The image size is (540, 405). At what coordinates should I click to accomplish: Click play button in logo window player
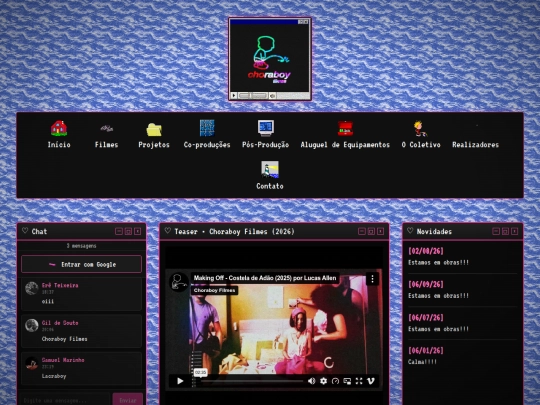click(234, 95)
